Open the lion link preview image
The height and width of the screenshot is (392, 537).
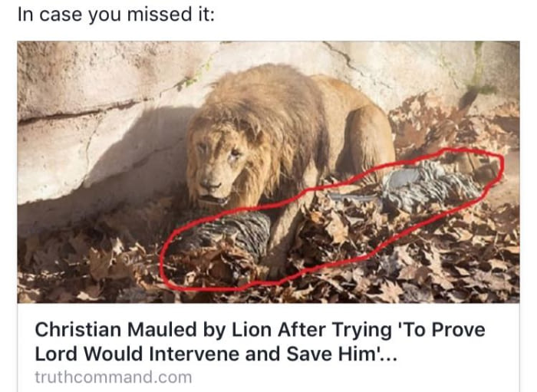coord(268,172)
